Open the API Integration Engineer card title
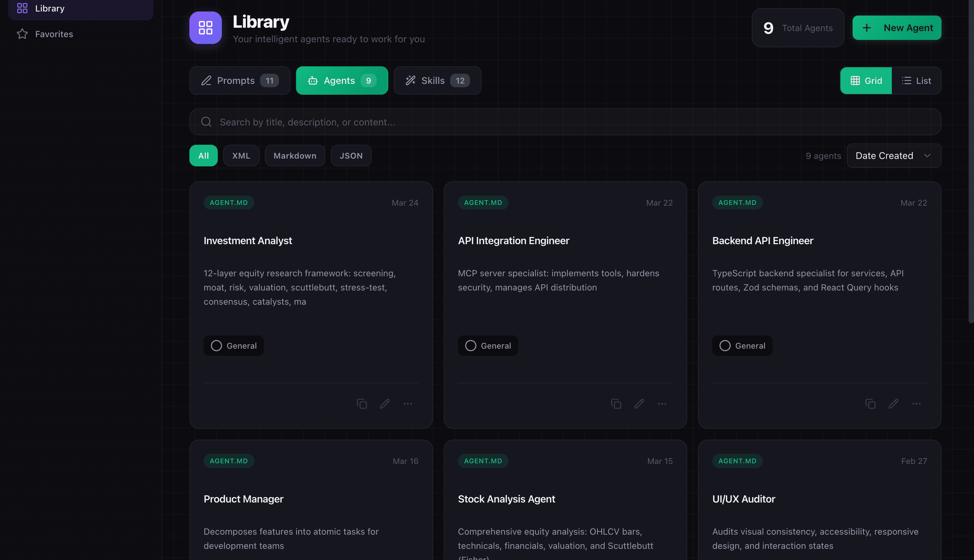Viewport: 974px width, 560px height. tap(513, 241)
